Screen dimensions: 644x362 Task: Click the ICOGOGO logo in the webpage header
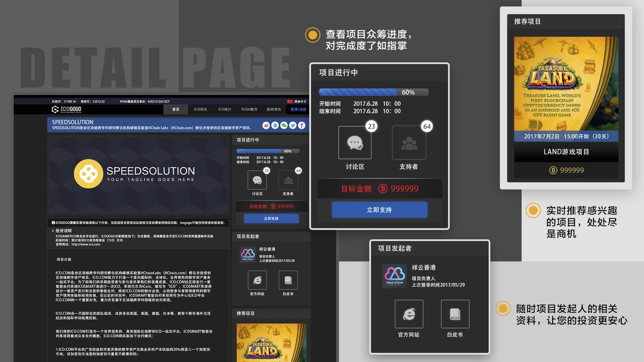pos(66,109)
